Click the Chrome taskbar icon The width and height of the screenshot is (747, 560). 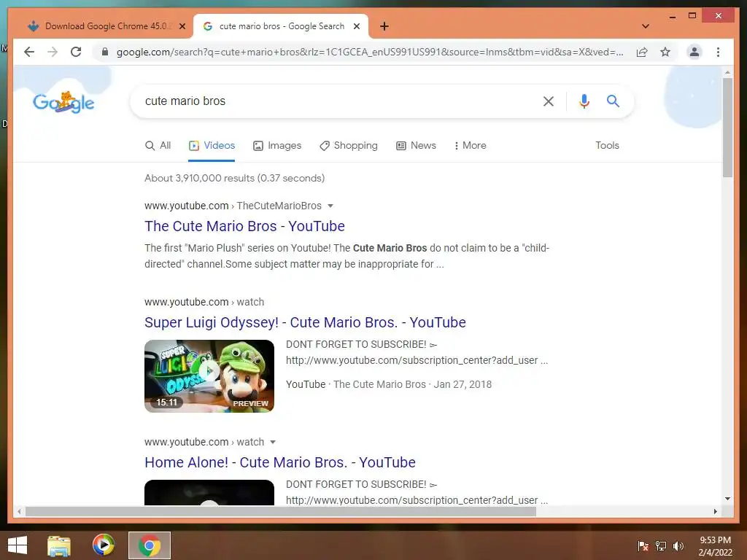(149, 545)
